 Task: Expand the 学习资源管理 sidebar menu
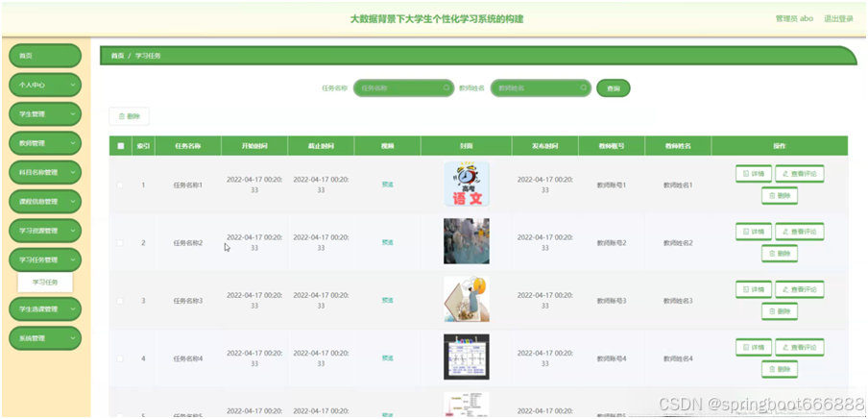(45, 231)
